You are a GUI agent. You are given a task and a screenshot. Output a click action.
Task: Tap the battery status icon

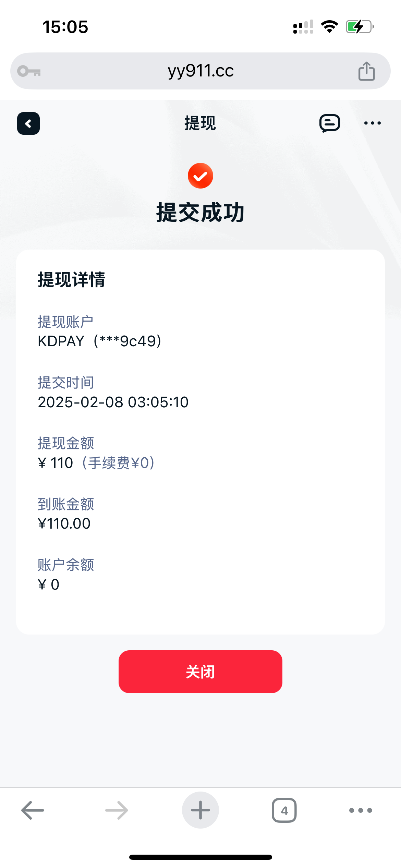[x=359, y=27]
